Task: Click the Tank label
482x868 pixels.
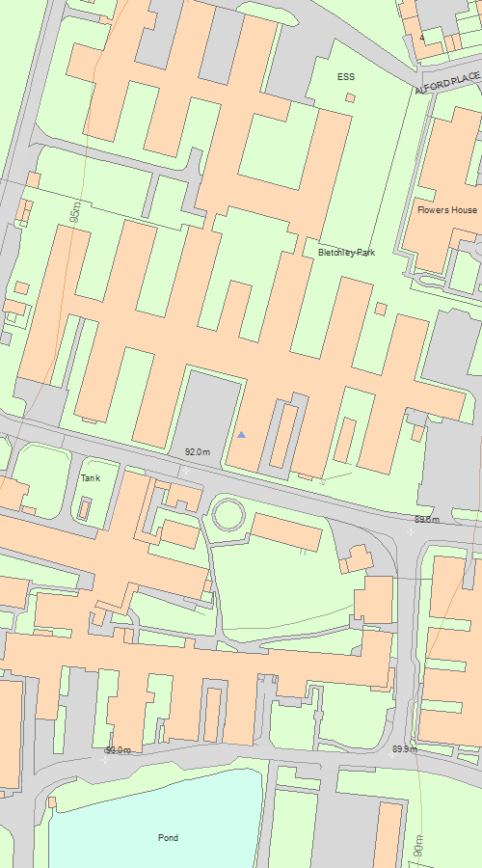Action: click(x=91, y=477)
